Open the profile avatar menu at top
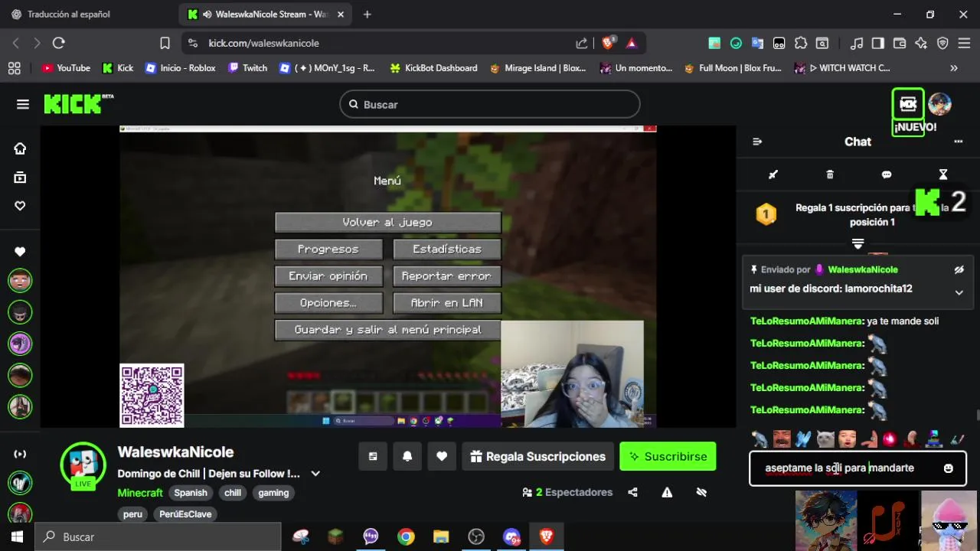 click(x=939, y=104)
